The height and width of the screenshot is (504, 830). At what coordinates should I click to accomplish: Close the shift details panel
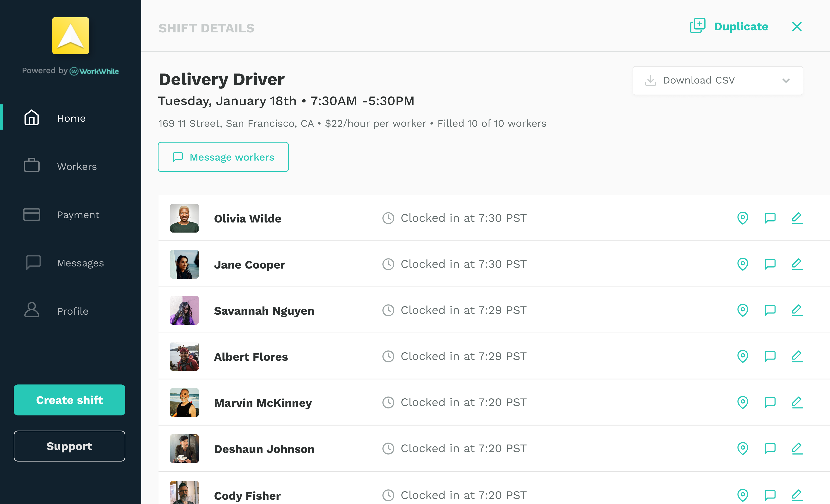tap(796, 27)
